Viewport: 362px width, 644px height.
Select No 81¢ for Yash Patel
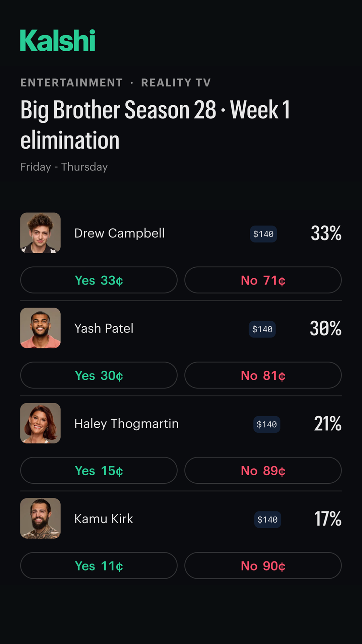click(263, 375)
